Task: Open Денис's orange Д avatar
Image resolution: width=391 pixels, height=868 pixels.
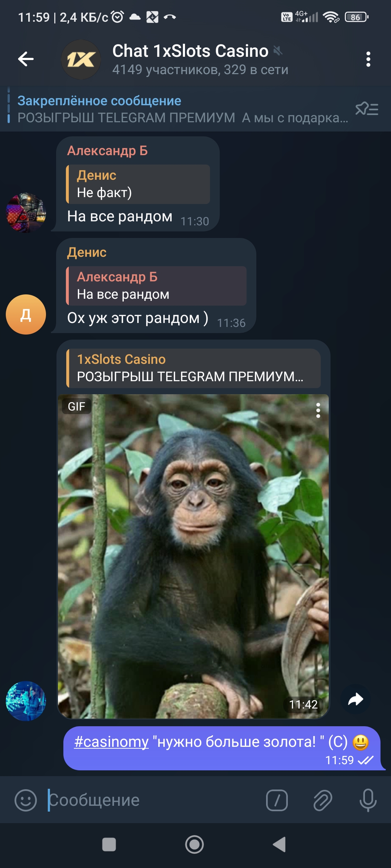Action: coord(26,314)
